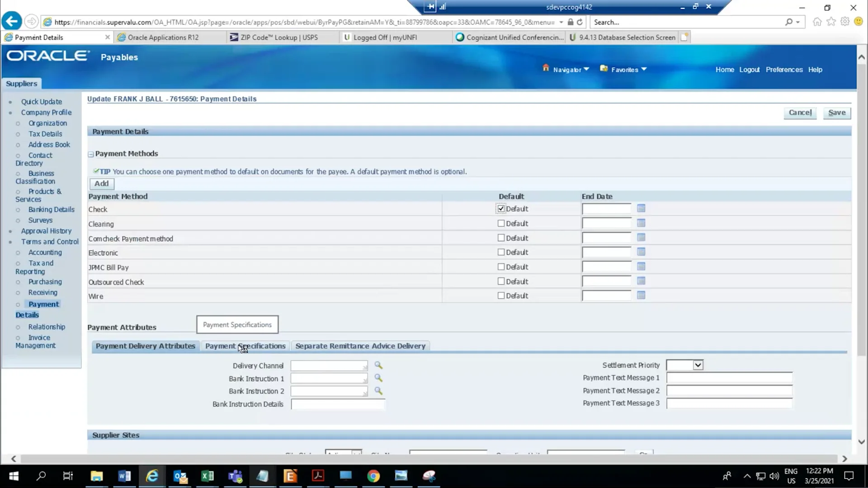Uncheck Default for Check payment method

point(500,208)
